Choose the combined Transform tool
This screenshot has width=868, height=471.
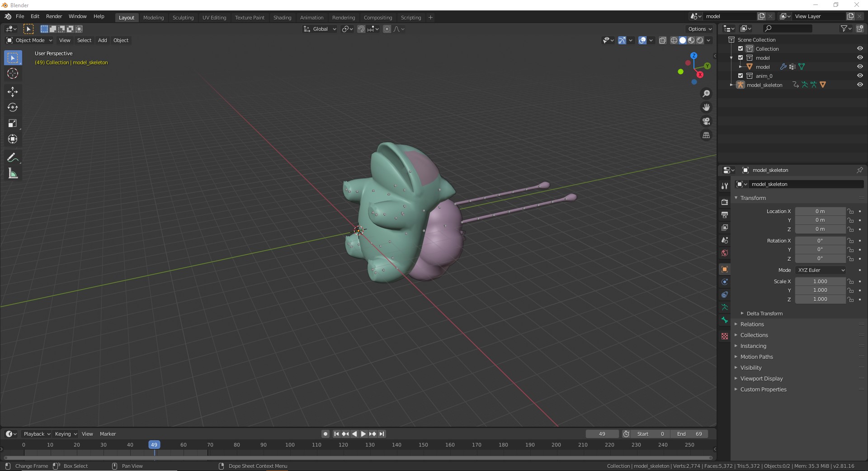[x=13, y=139]
